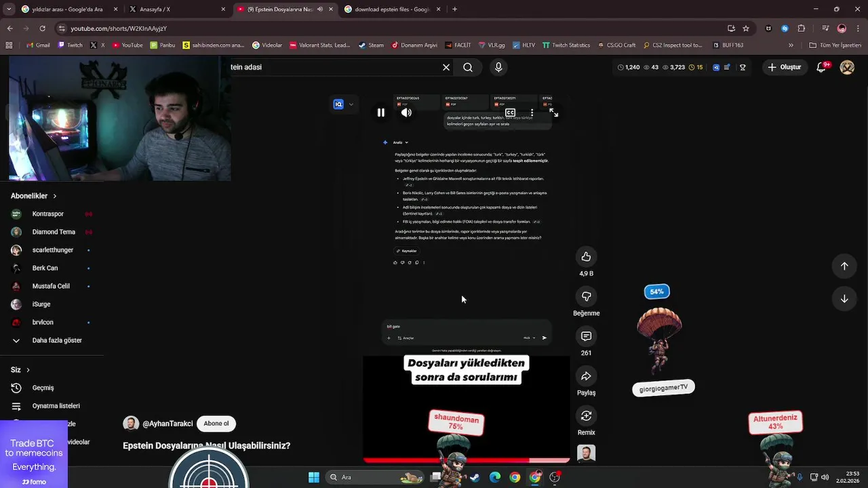Open the Remix option
The height and width of the screenshot is (488, 868).
pyautogui.click(x=586, y=415)
